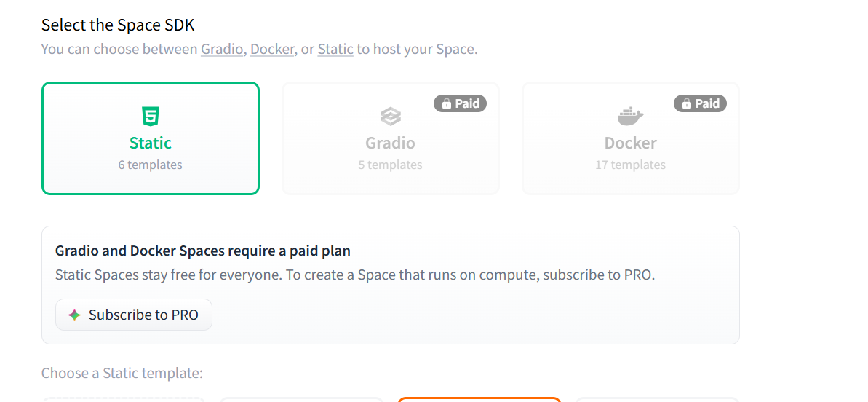This screenshot has height=402, width=868.
Task: Open the Gradio link in the description
Action: [222, 49]
